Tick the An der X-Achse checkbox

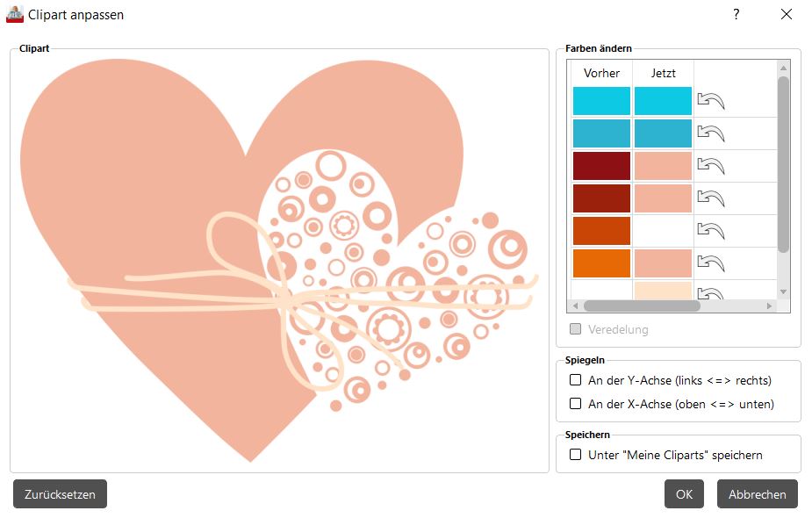[x=576, y=404]
